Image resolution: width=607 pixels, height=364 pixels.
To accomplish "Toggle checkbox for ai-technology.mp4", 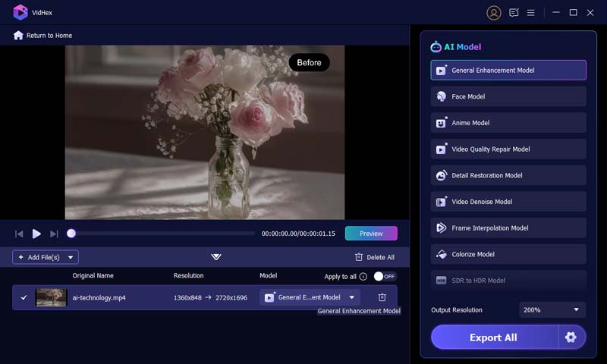I will (x=24, y=297).
